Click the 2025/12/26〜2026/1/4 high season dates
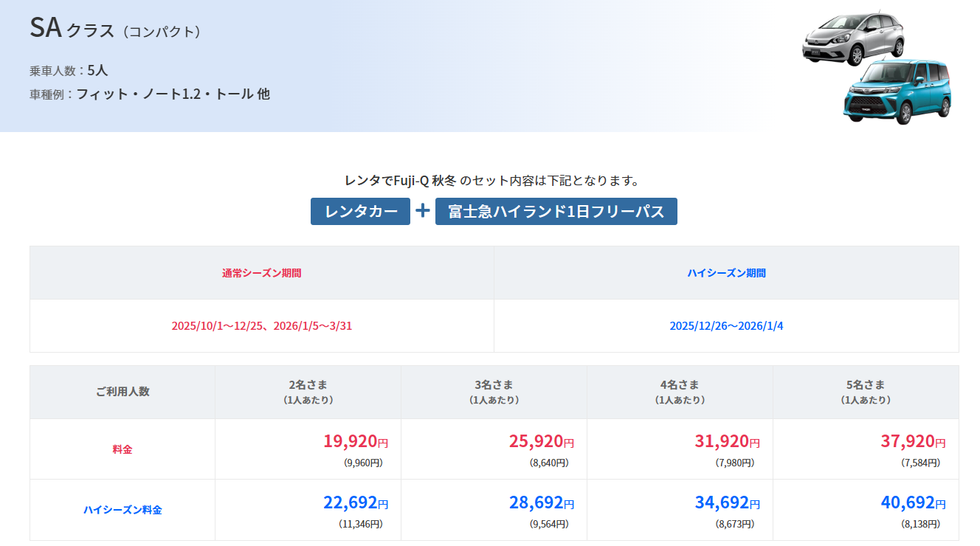 pos(727,325)
